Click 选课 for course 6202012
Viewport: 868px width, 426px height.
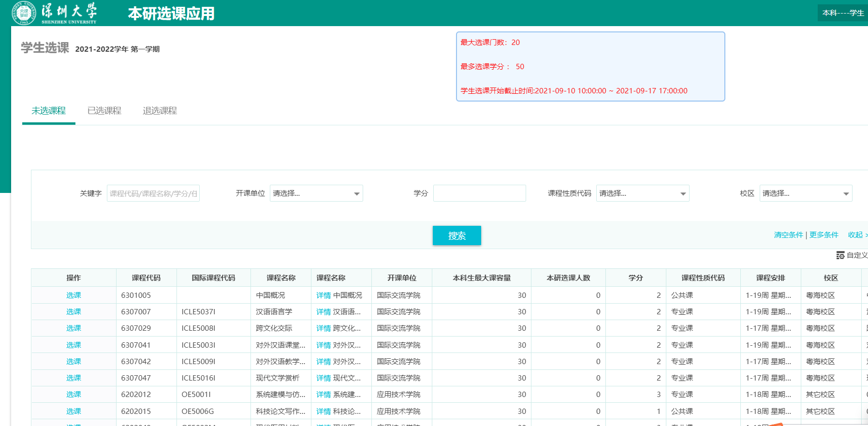pos(74,394)
